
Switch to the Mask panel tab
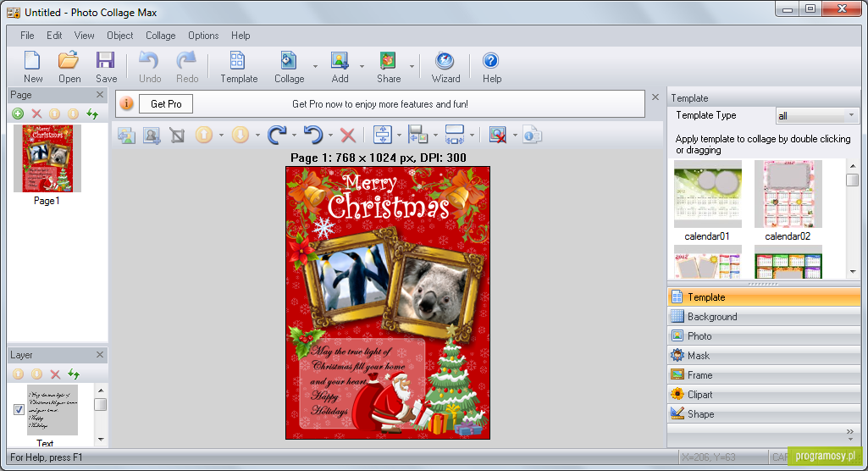(764, 355)
